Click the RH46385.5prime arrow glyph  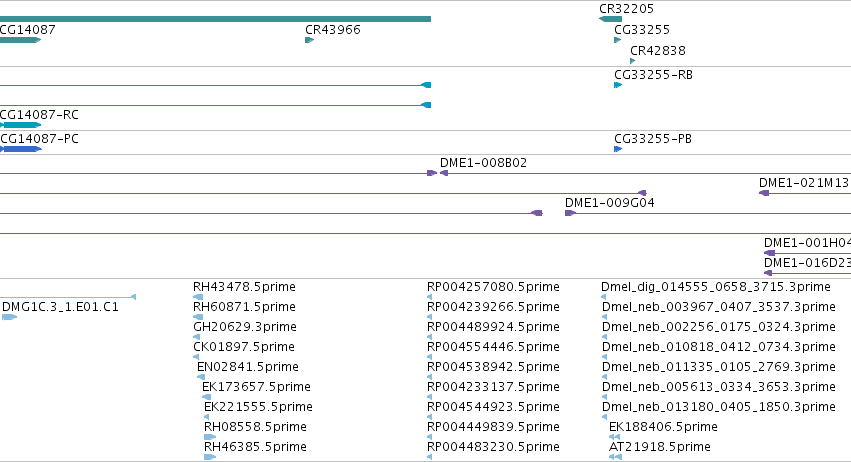pyautogui.click(x=210, y=457)
